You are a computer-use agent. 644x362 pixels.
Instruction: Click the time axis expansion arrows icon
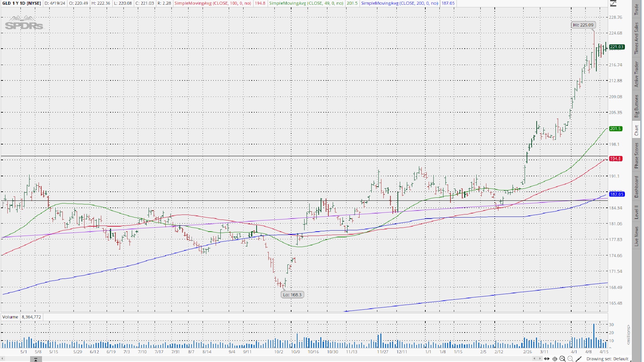[x=547, y=359]
